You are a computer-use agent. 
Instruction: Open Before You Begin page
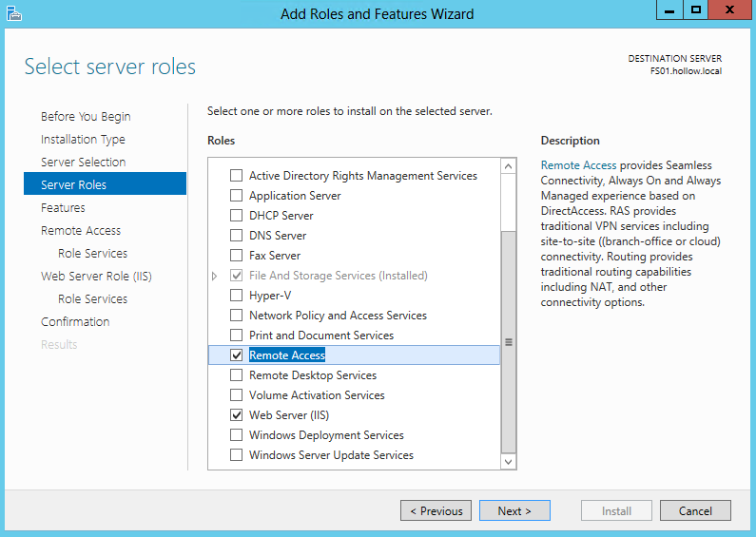point(86,117)
